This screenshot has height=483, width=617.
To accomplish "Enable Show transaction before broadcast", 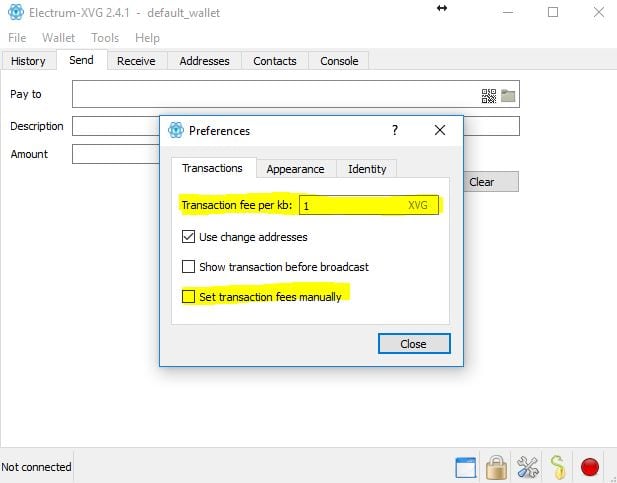I will click(x=189, y=267).
